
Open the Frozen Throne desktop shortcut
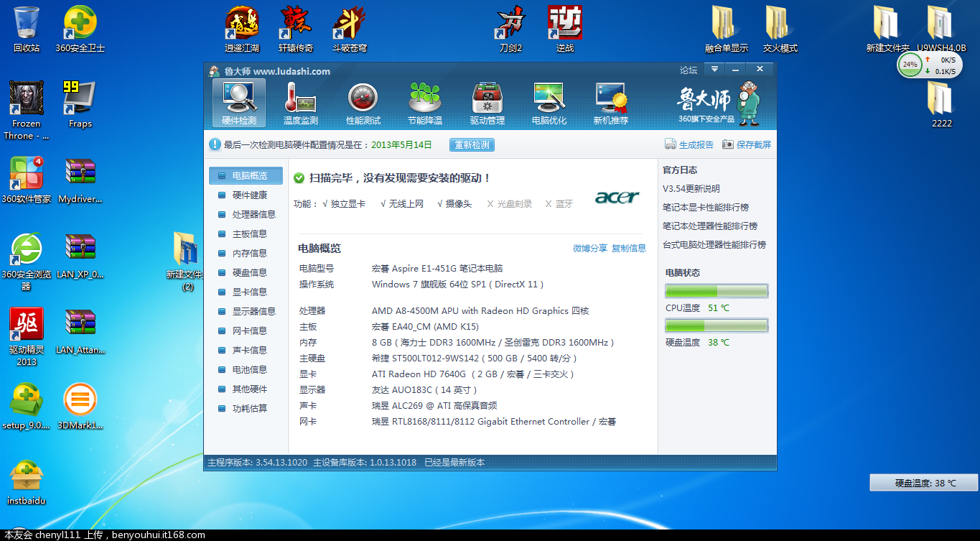click(x=27, y=110)
